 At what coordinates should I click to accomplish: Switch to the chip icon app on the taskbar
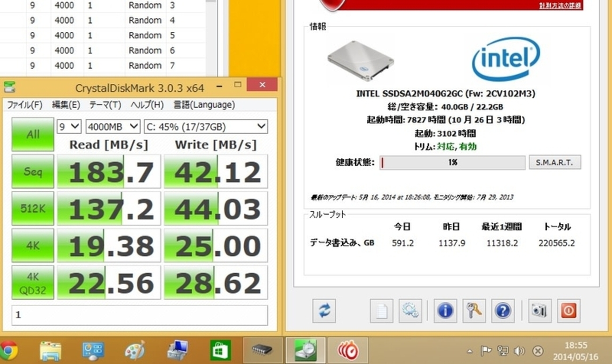point(263,350)
